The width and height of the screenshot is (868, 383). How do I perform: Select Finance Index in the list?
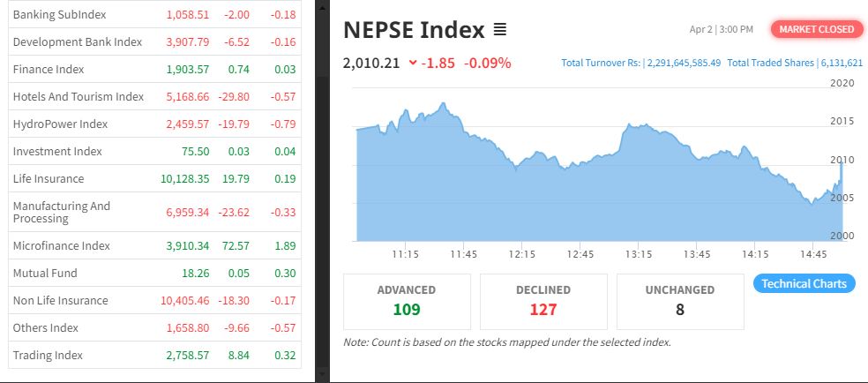point(49,70)
